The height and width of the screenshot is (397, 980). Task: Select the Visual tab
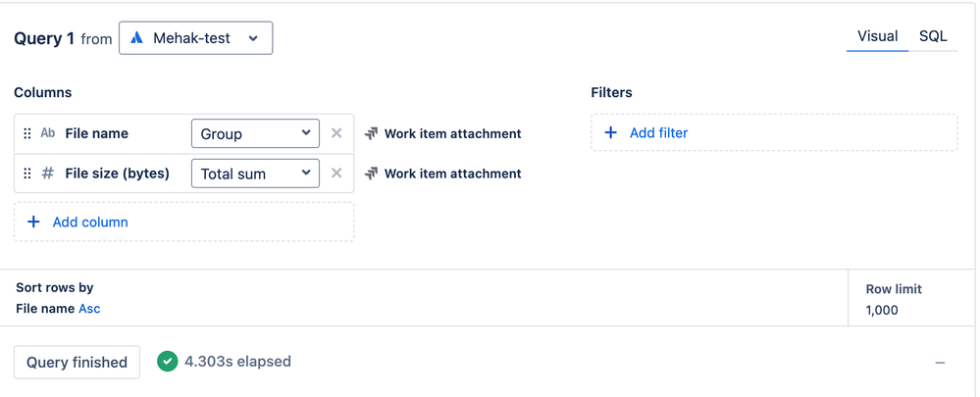877,36
